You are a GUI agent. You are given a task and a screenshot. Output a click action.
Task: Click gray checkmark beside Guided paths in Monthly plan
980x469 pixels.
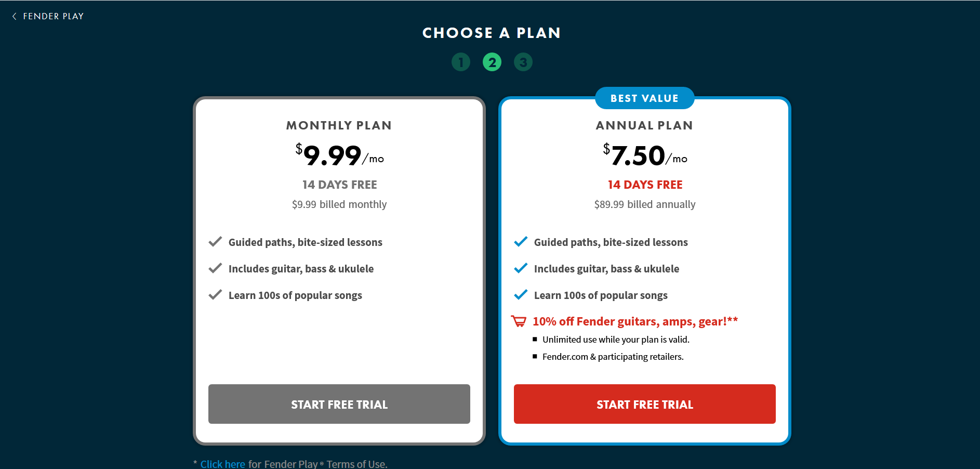click(215, 242)
